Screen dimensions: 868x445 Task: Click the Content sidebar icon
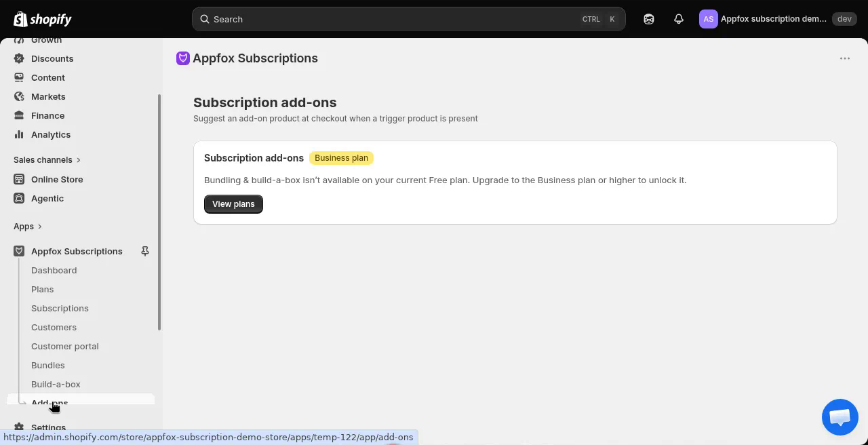[x=19, y=77]
